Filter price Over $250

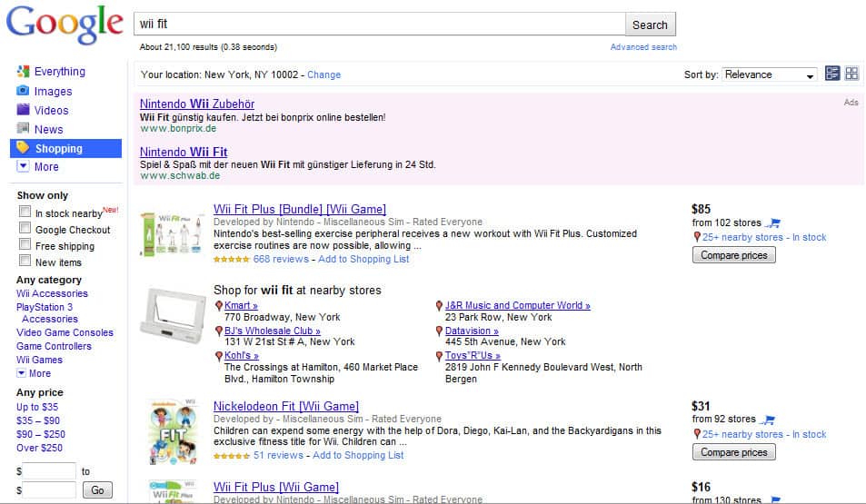(x=39, y=448)
